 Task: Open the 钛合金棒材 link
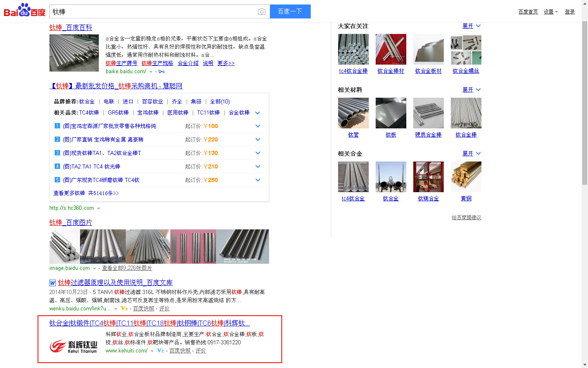pyautogui.click(x=391, y=71)
